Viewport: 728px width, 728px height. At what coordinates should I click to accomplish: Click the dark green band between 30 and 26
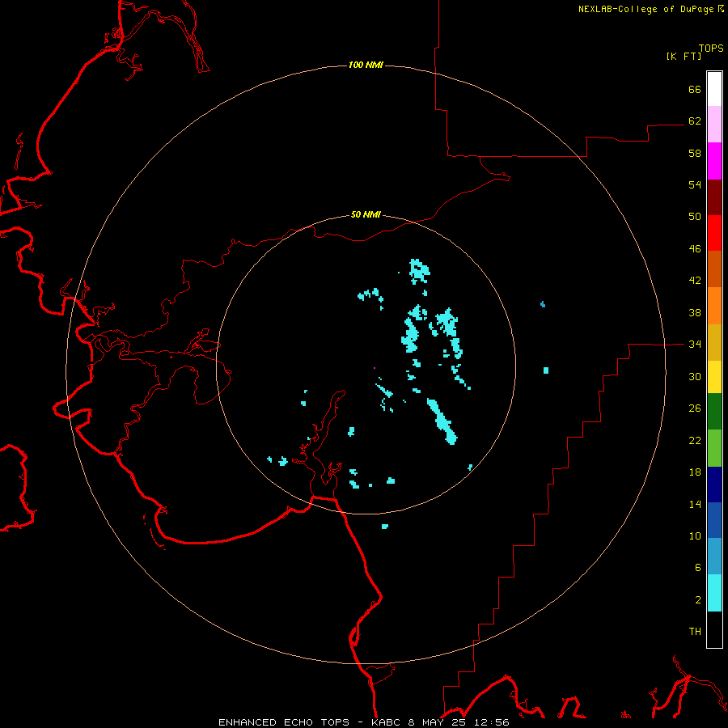714,412
